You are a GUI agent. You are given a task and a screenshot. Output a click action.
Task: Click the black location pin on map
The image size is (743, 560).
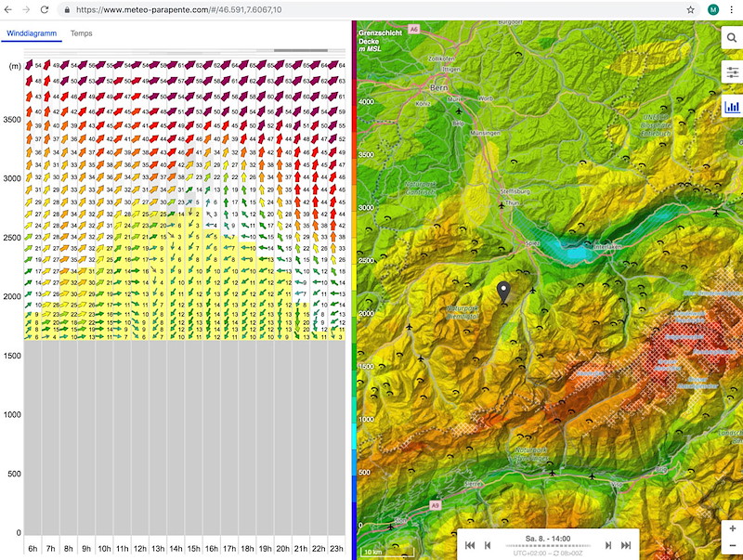[x=503, y=293]
